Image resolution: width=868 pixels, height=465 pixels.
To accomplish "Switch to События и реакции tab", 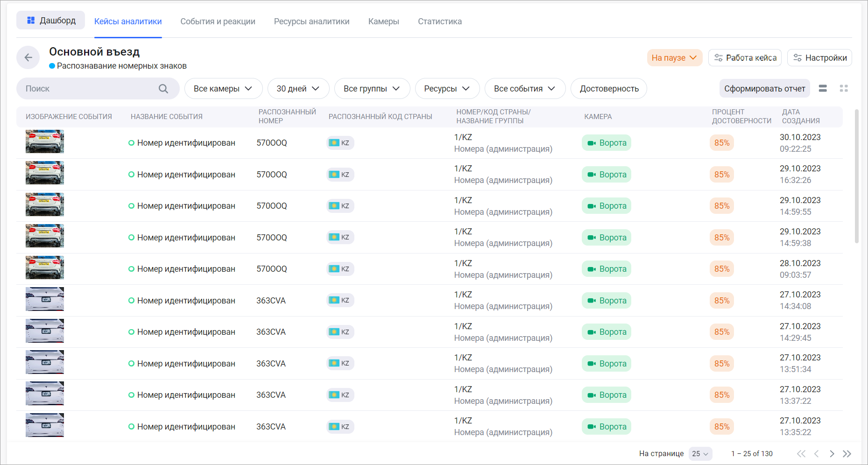I will pos(218,21).
